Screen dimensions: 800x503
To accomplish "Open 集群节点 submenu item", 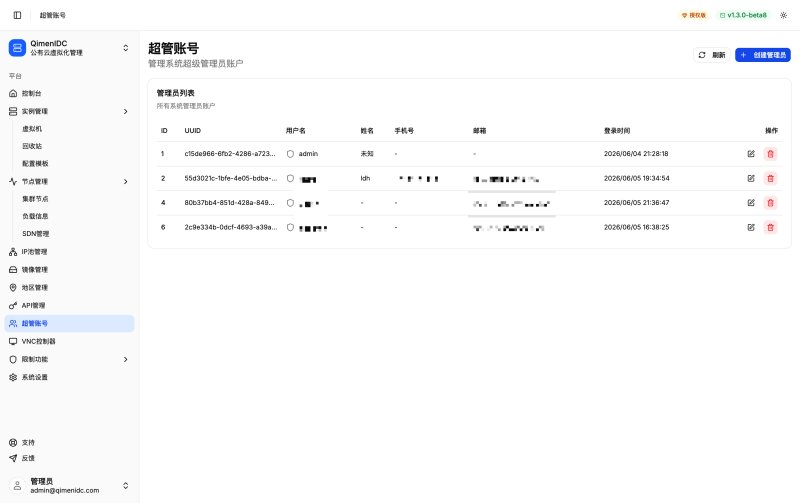I will [35, 199].
